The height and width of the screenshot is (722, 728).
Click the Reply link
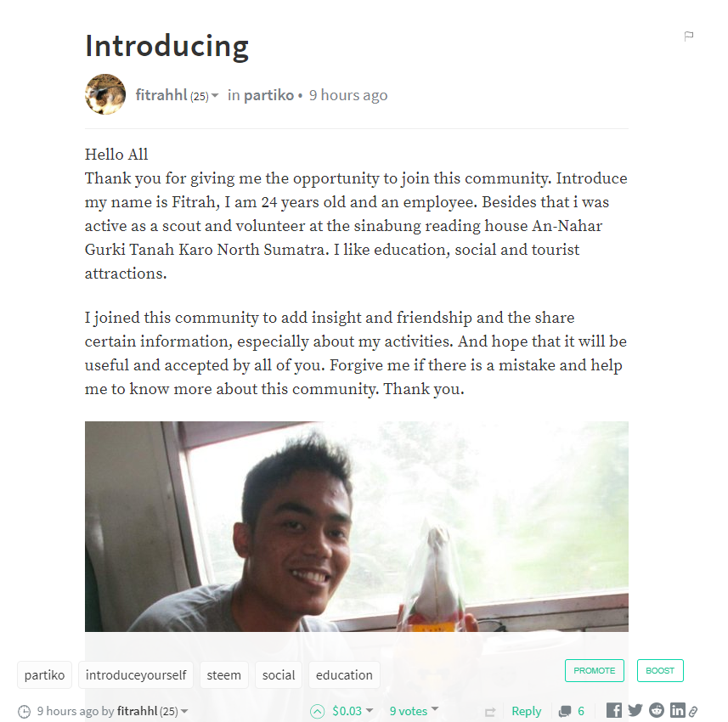pos(526,711)
